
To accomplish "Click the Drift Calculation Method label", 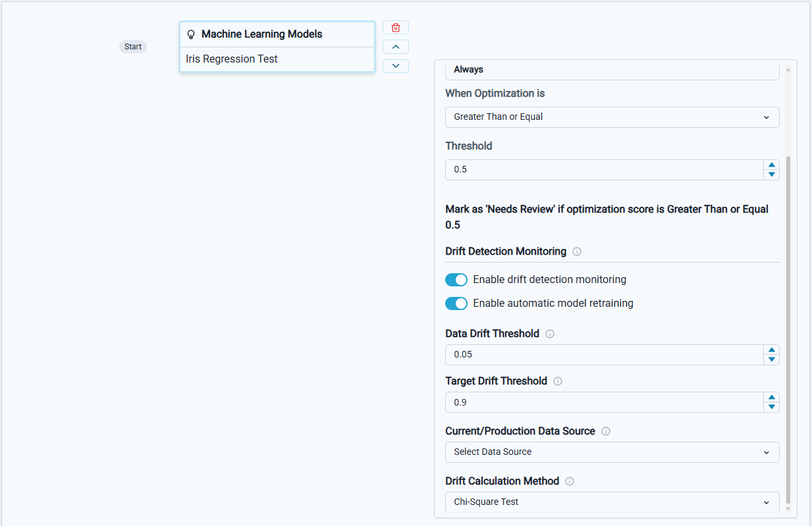I will click(x=502, y=481).
